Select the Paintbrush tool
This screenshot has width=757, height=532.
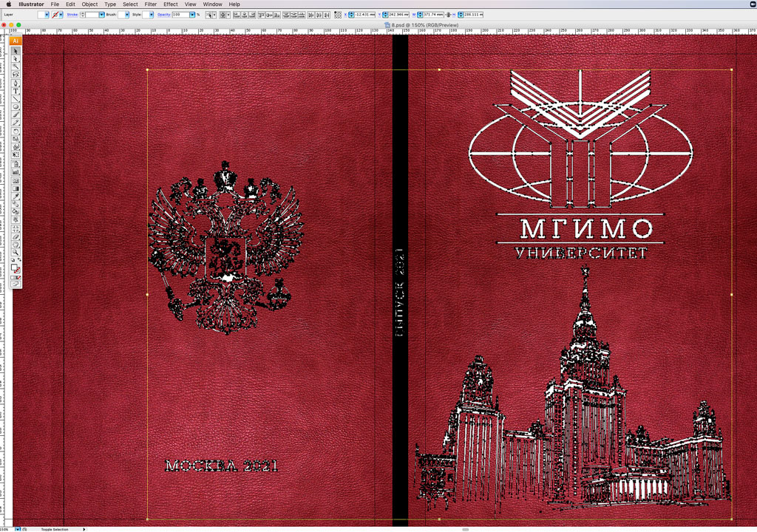pos(16,115)
